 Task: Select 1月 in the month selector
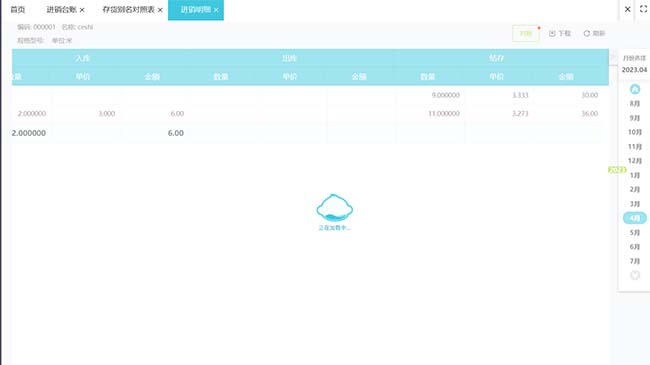(635, 175)
